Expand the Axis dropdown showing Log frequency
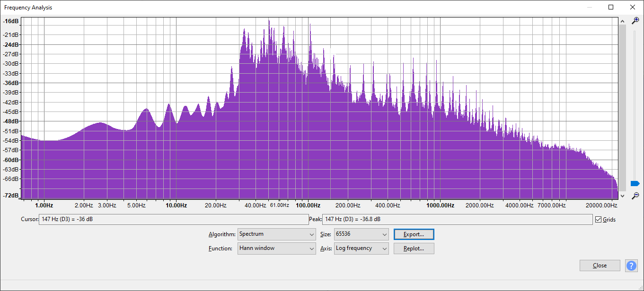644x291 pixels. pos(361,248)
